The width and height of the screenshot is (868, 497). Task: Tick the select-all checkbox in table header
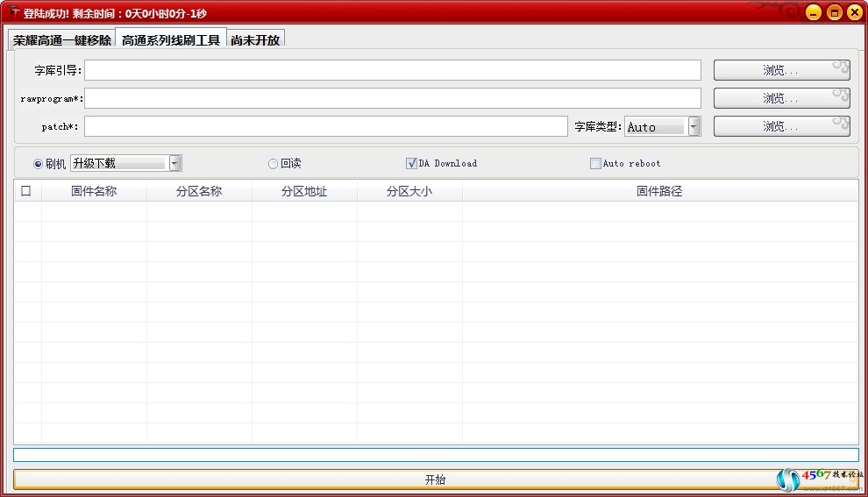point(26,191)
